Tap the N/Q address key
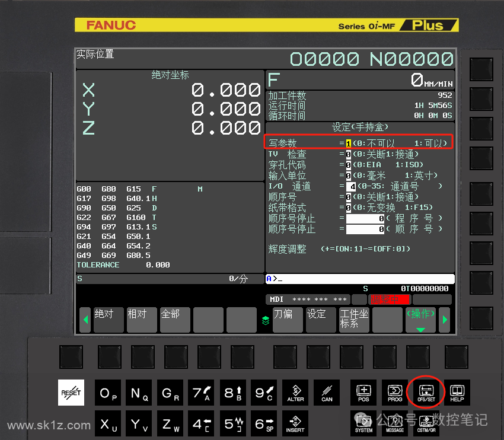The width and height of the screenshot is (504, 440). [x=139, y=393]
